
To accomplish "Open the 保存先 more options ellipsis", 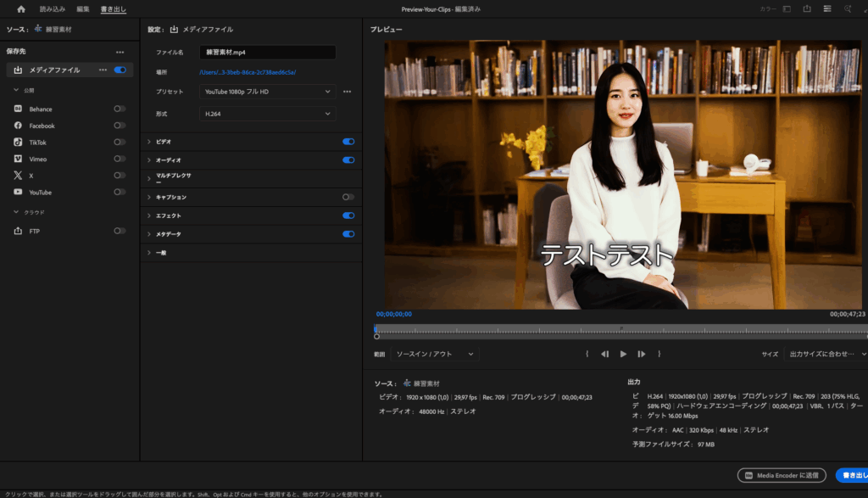I will 120,52.
